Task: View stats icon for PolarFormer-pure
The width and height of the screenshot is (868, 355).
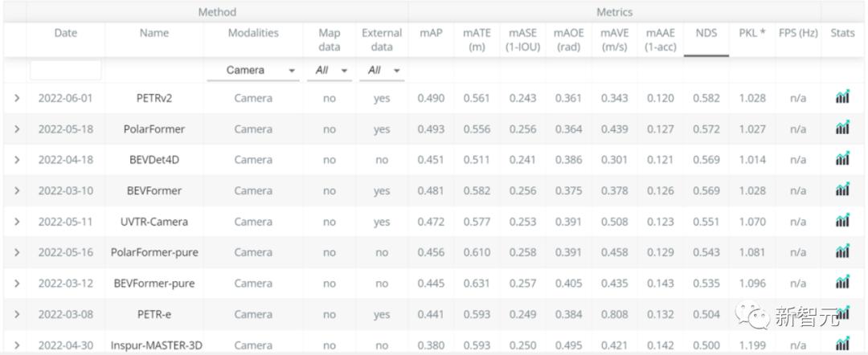Action: tap(842, 252)
